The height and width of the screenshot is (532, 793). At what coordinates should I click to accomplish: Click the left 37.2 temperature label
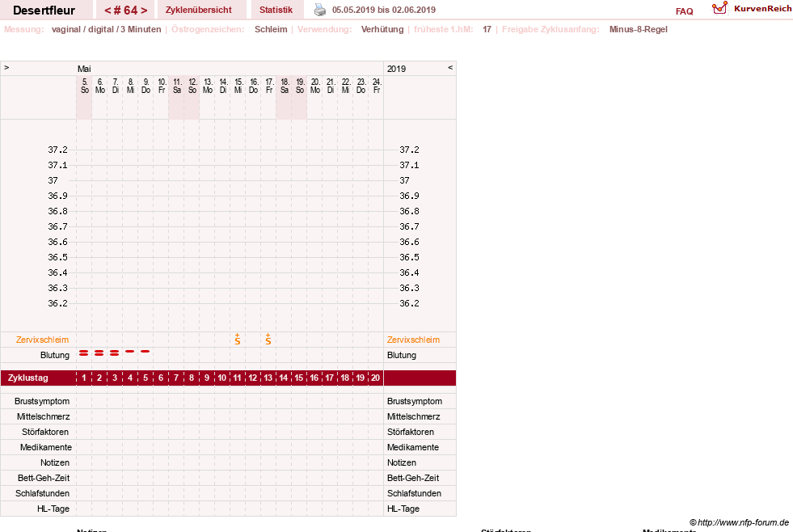pos(57,150)
